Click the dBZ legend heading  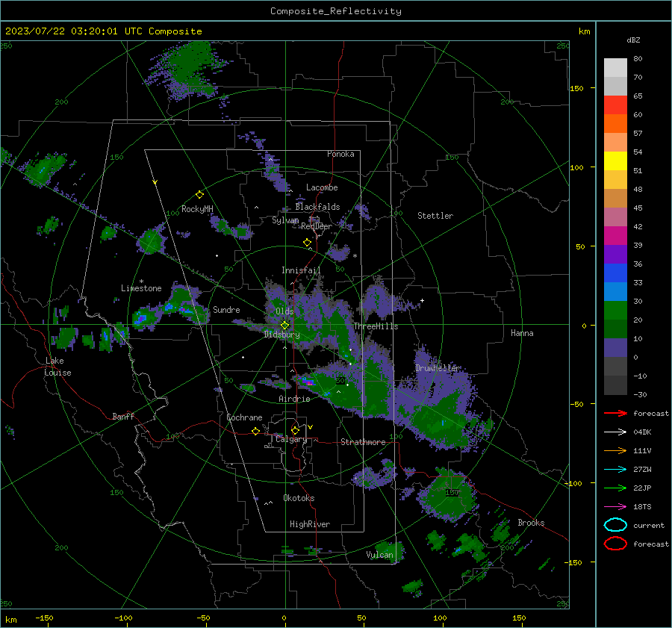[633, 40]
